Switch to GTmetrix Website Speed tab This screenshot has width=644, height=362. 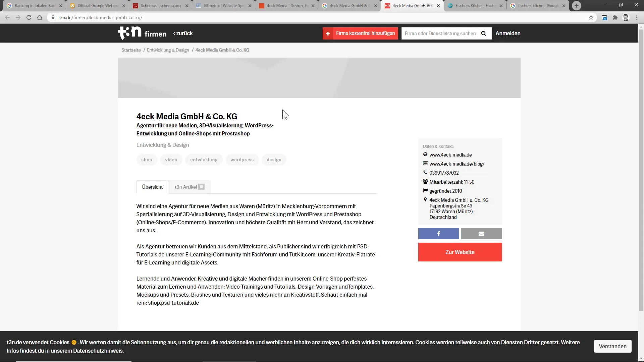click(223, 6)
